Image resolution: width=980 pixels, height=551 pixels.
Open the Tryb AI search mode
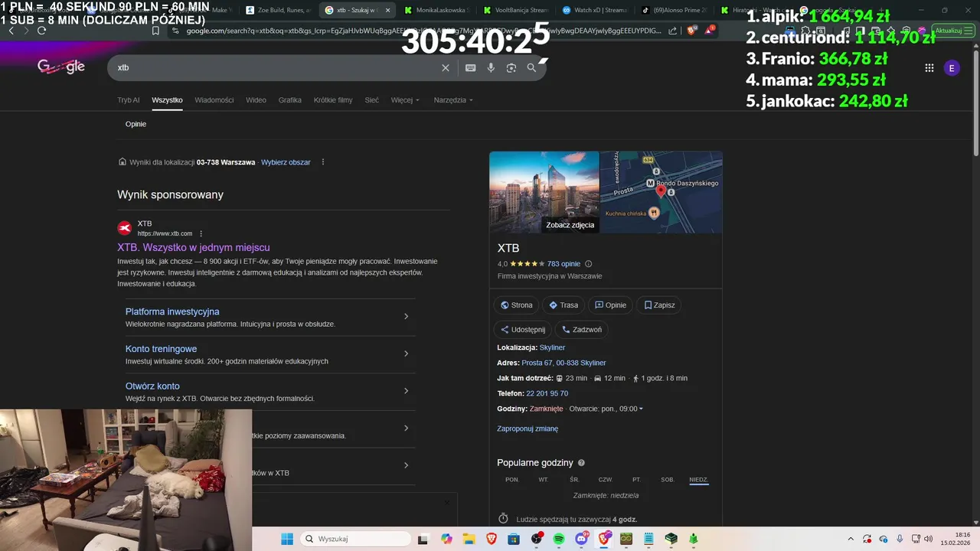(129, 100)
